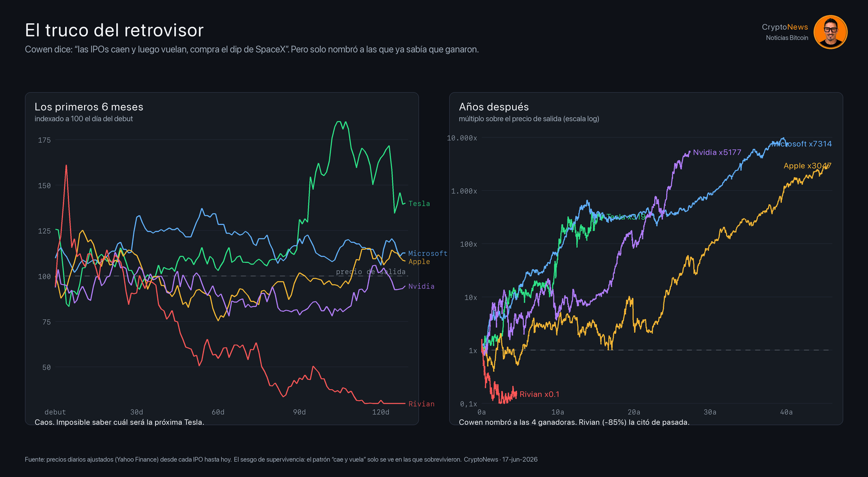
Task: Click the Apple label in left chart
Action: coord(419,262)
